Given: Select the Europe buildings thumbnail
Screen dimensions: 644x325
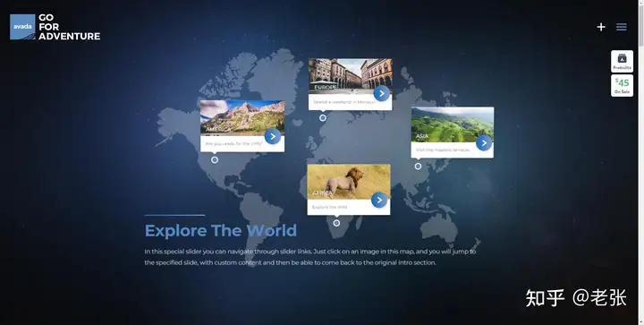Looking at the screenshot, I should tap(350, 76).
